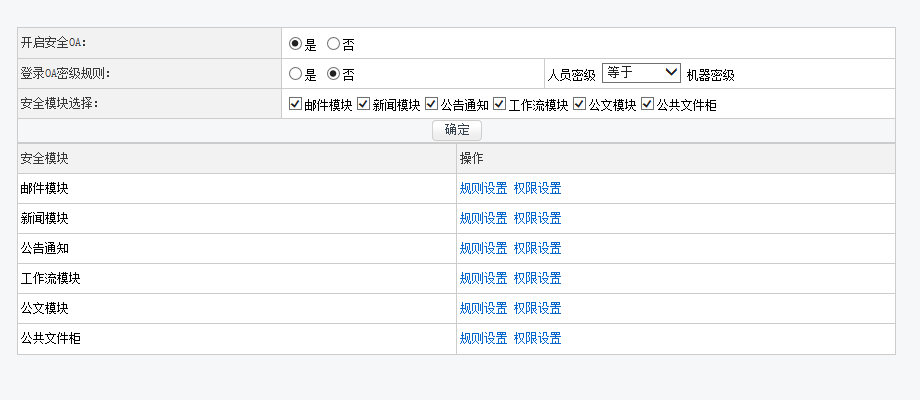Screen dimensions: 920x400
Task: Disable the 工作流模块 checkbox
Action: [x=499, y=104]
